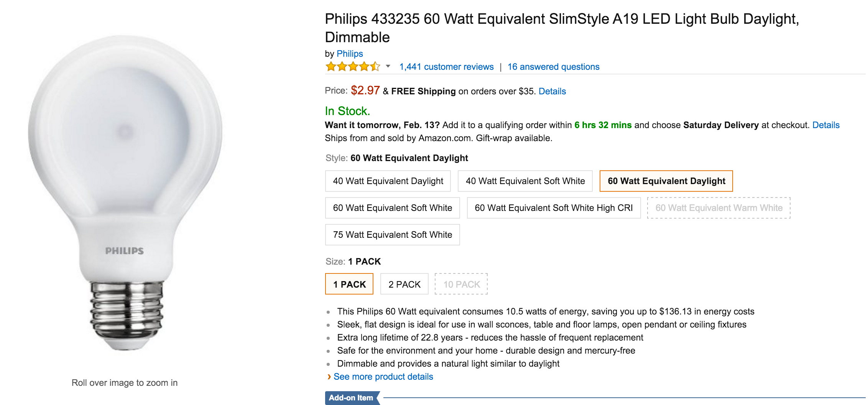Click the Add-on Item badge

(x=351, y=398)
